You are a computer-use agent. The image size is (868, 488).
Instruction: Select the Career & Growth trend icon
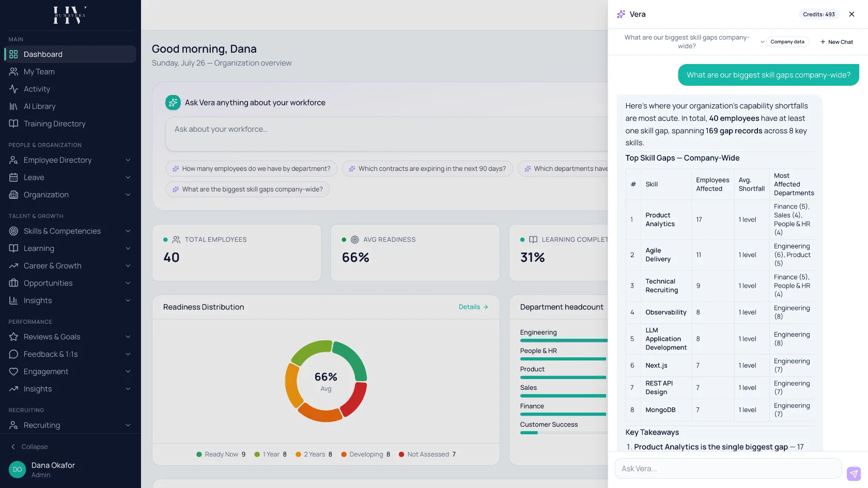point(13,266)
